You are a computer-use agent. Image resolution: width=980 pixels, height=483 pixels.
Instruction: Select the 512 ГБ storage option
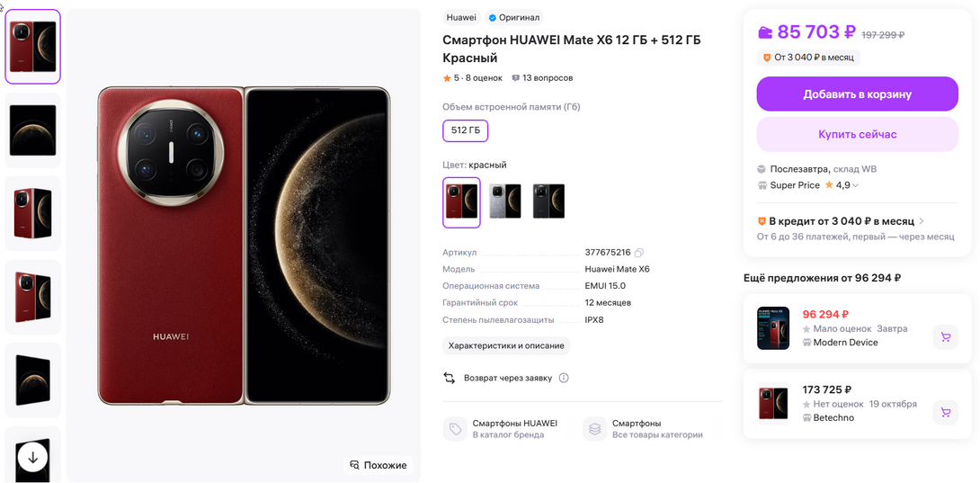pyautogui.click(x=465, y=130)
